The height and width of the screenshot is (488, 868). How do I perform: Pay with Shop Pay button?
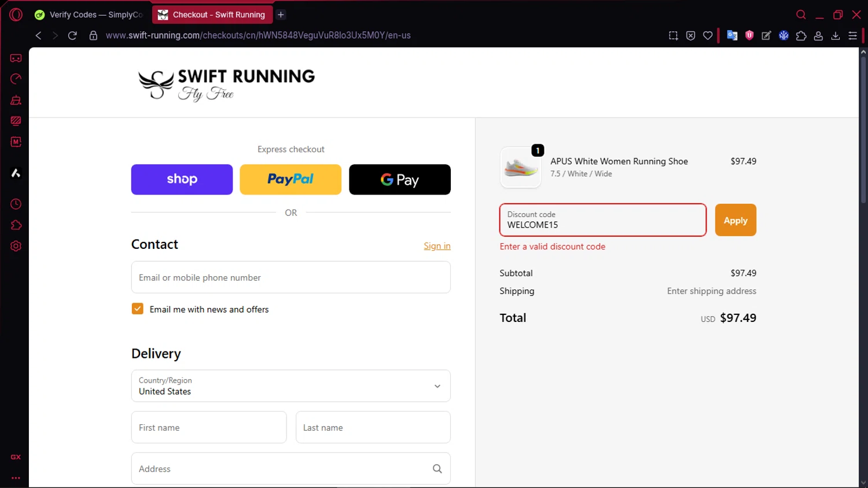[182, 179]
